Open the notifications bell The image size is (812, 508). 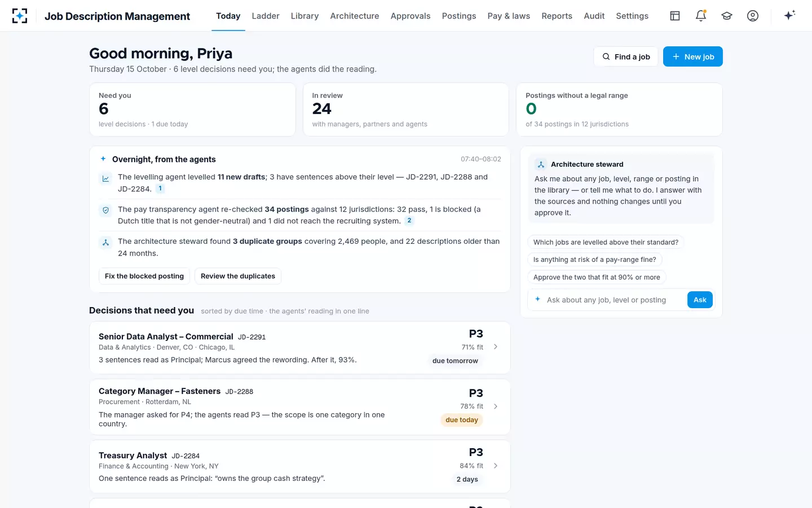tap(701, 16)
